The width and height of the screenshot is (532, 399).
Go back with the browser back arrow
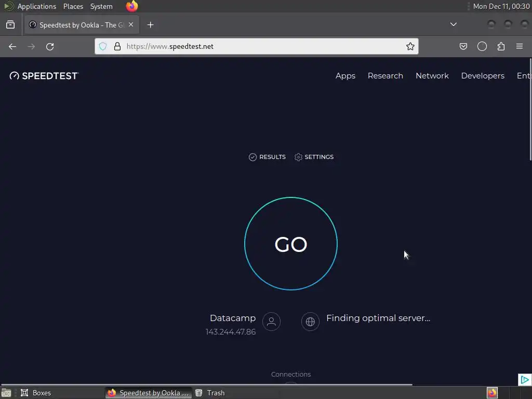coord(12,46)
